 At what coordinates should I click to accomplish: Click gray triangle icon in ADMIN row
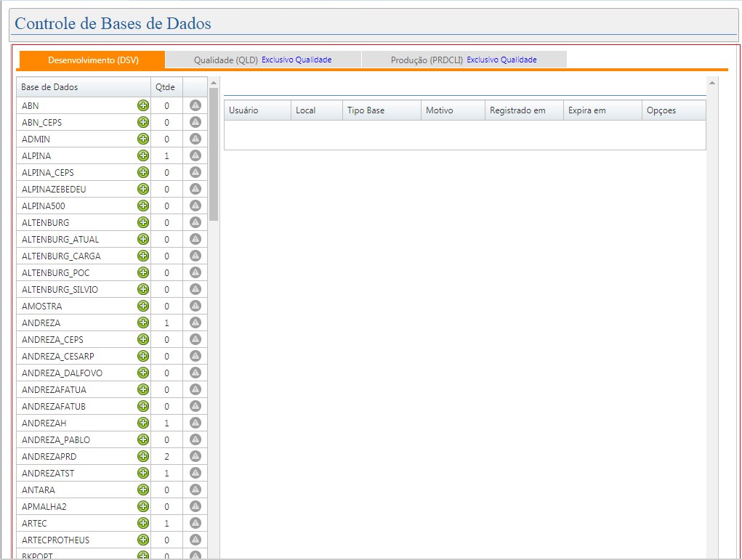click(x=195, y=139)
